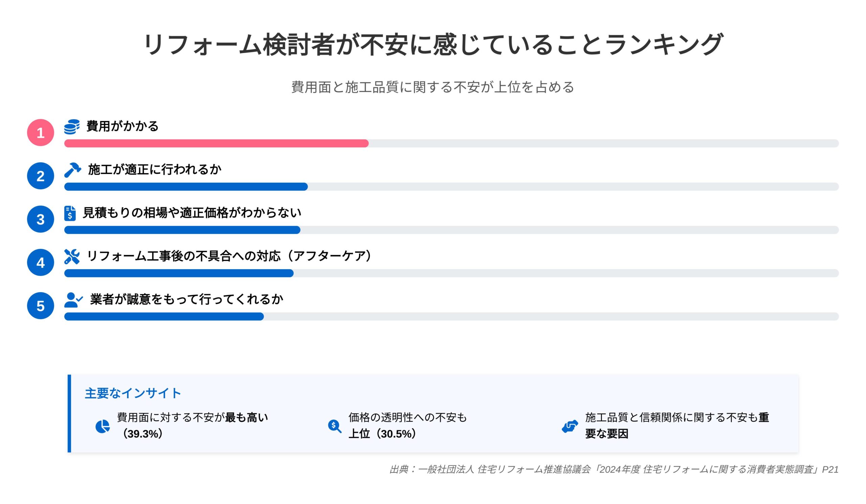Click the 出典 source citation text

614,469
